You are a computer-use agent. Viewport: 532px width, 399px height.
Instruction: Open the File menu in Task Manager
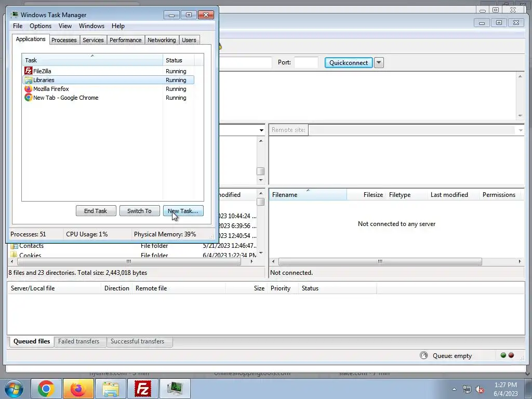click(18, 26)
